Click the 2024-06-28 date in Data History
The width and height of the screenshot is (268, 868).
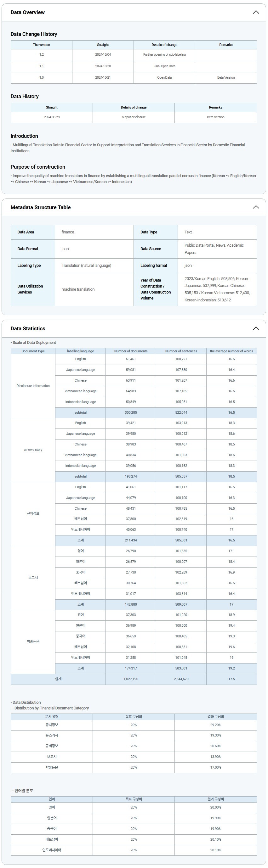click(52, 117)
